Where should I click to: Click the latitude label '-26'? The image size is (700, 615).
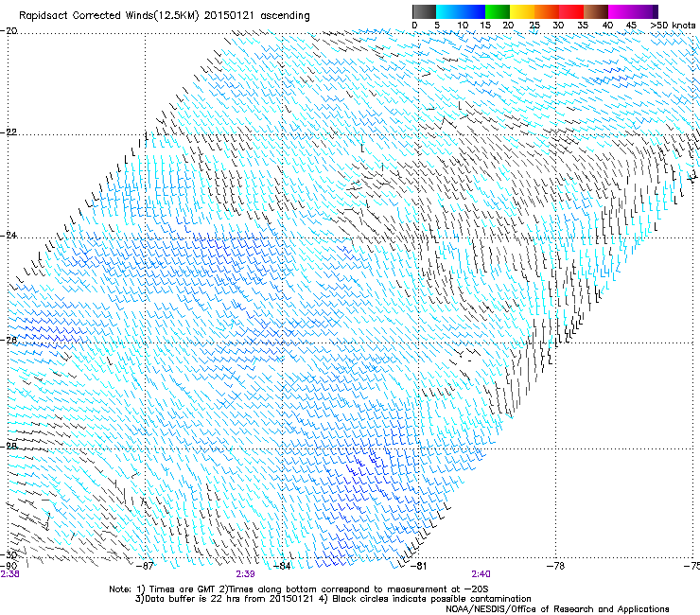pos(9,341)
